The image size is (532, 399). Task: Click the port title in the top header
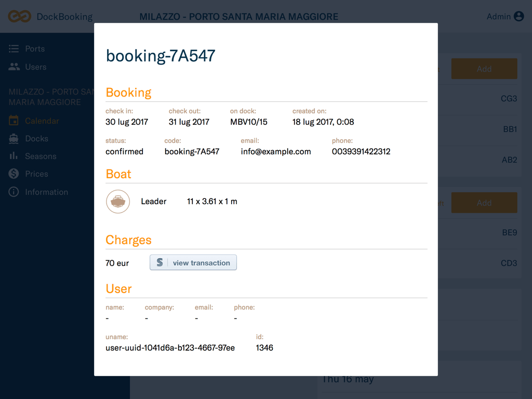tap(239, 17)
